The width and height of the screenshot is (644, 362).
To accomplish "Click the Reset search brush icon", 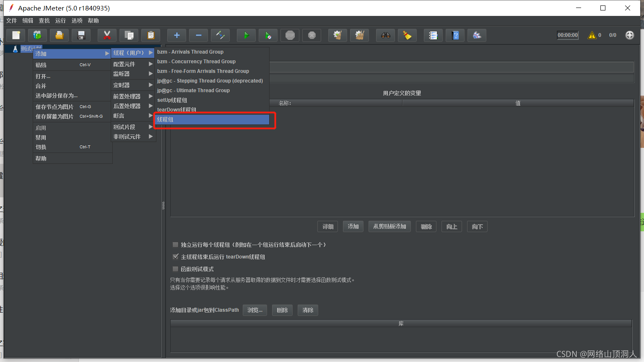I will 408,35.
